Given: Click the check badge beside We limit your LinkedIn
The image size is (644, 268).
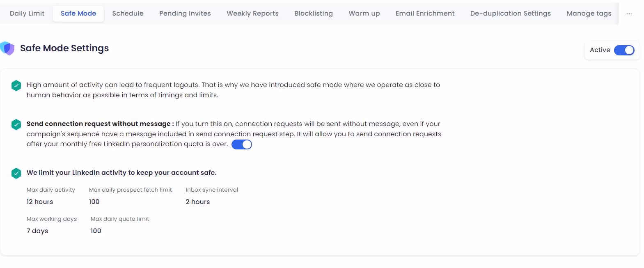Looking at the screenshot, I should pyautogui.click(x=16, y=173).
